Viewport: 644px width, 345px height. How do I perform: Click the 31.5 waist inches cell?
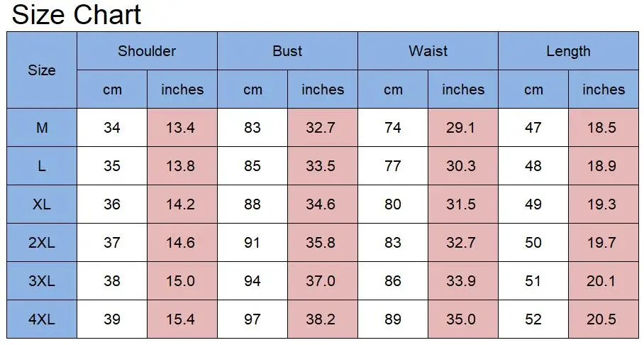[463, 204]
